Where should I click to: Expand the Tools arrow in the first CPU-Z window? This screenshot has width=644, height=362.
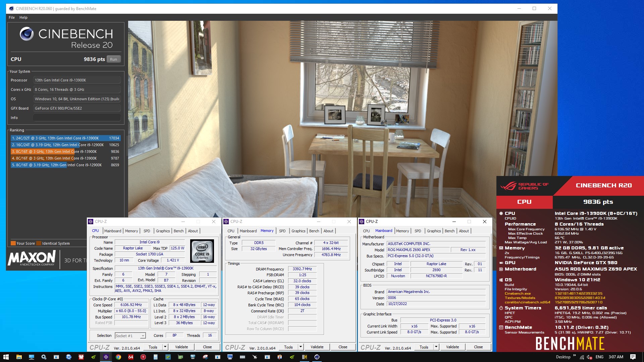[165, 347]
